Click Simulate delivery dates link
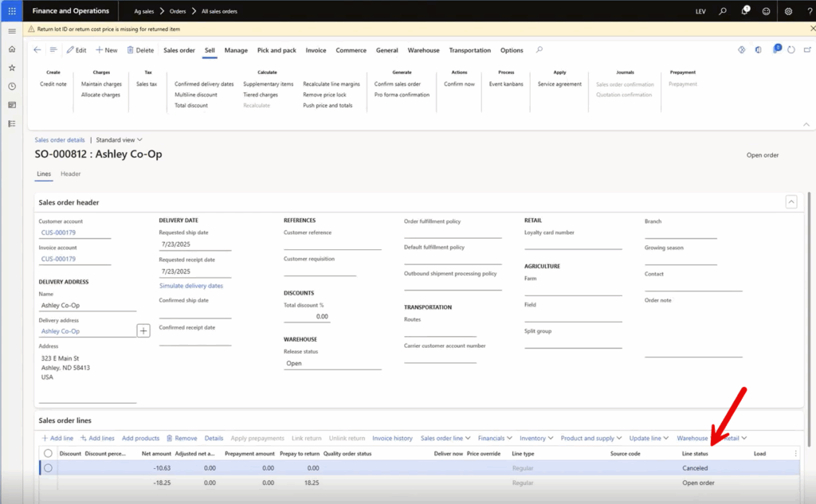 click(x=191, y=286)
